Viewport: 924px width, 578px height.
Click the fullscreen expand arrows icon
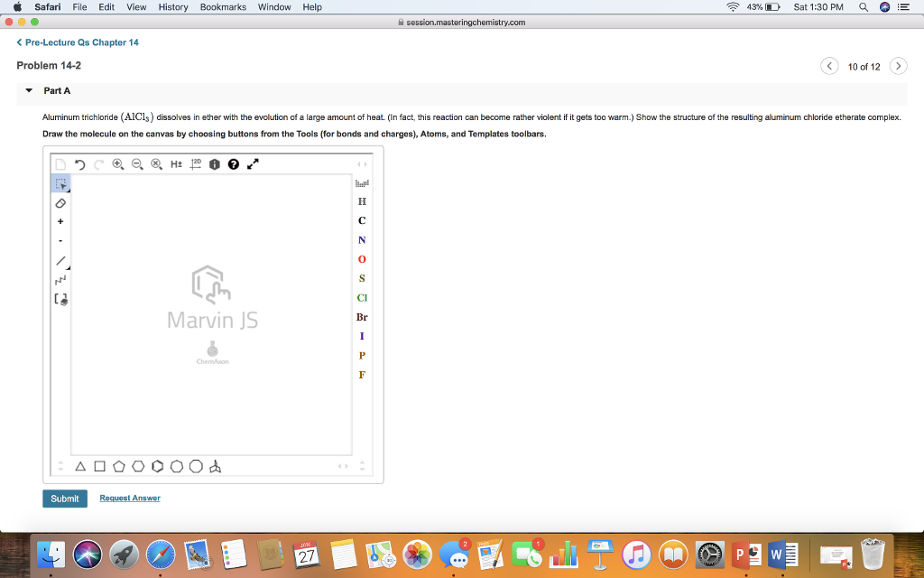pos(252,163)
